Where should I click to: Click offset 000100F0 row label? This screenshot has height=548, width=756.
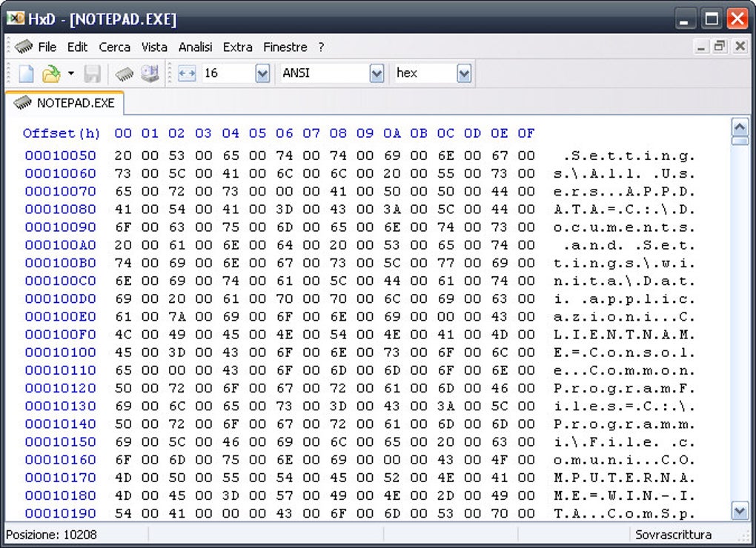pos(60,334)
